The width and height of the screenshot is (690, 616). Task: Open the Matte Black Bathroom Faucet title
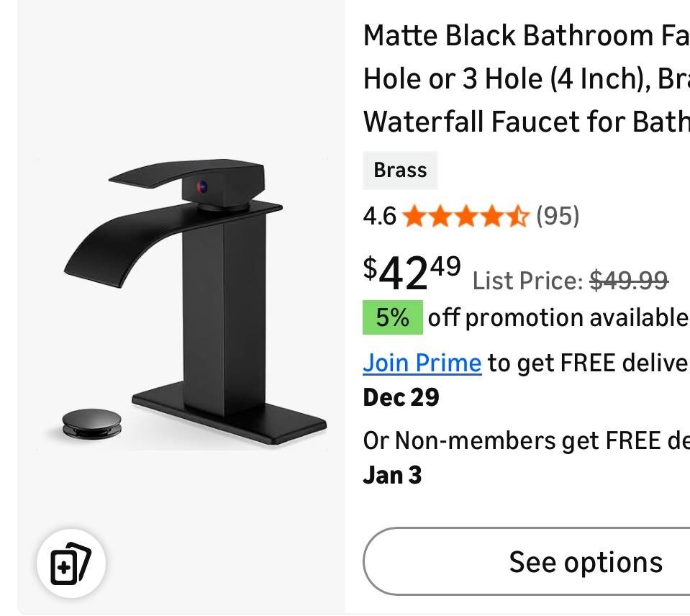(x=525, y=78)
